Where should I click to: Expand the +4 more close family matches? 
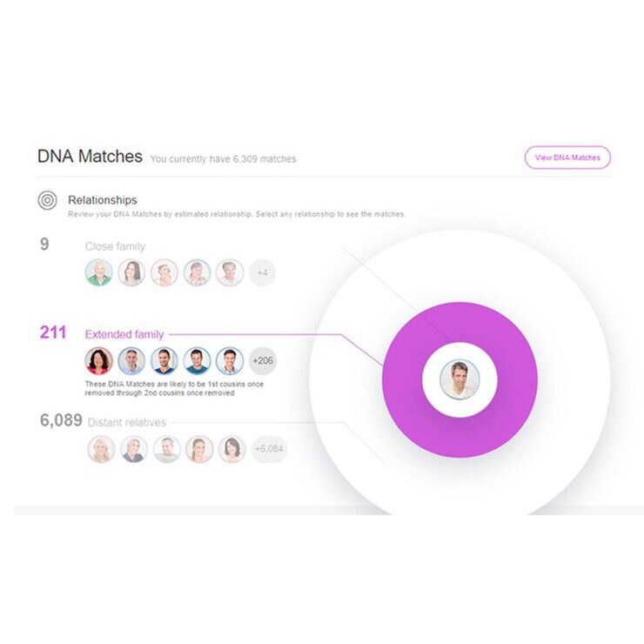coord(263,272)
